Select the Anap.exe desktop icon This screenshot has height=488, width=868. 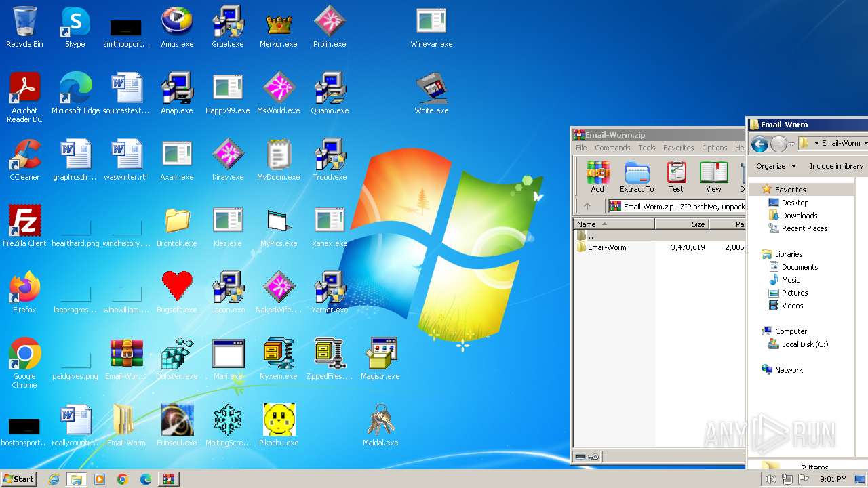pos(177,94)
